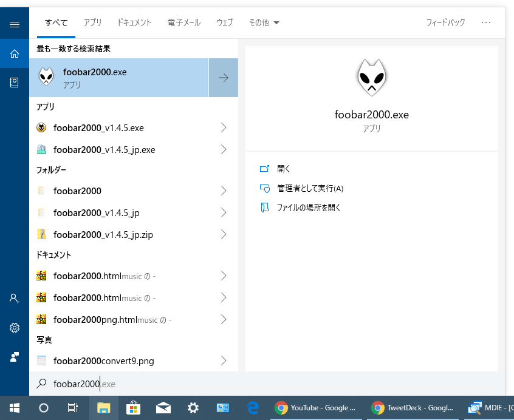Select foobar2000convert9.png result text
The width and height of the screenshot is (514, 420).
click(x=103, y=361)
